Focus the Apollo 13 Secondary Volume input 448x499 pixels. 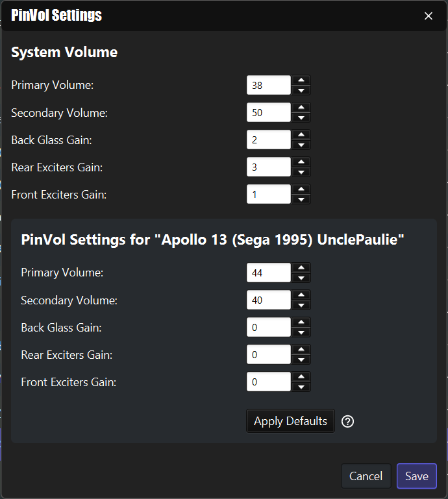coord(268,300)
